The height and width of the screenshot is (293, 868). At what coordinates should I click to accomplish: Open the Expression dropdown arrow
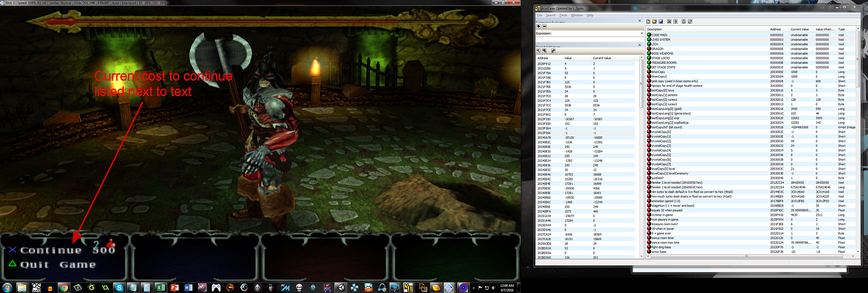pyautogui.click(x=642, y=33)
